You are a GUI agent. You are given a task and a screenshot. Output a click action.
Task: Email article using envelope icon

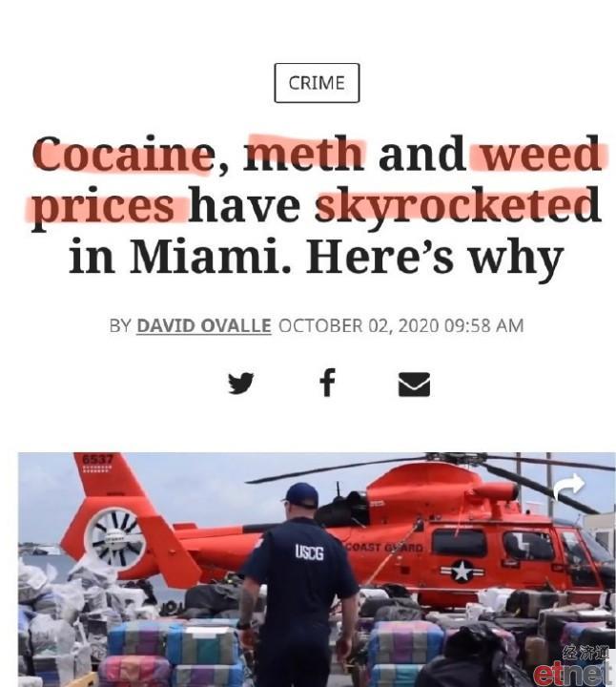pos(414,385)
